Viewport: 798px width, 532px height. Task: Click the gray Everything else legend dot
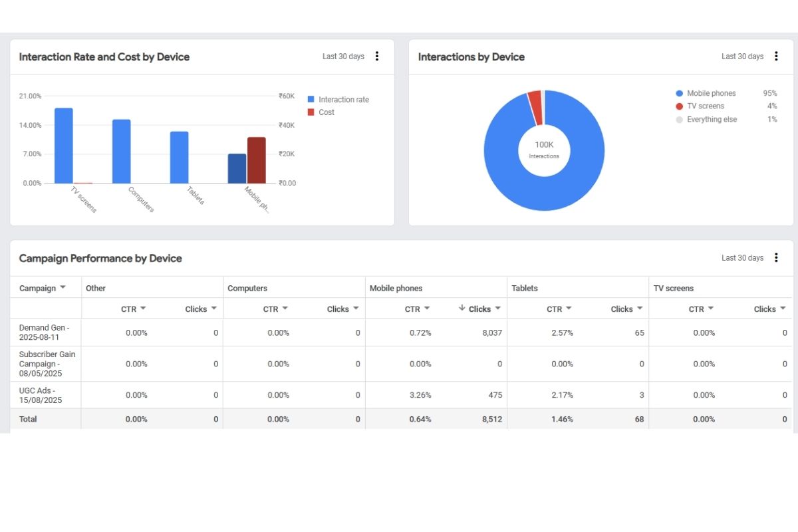679,120
